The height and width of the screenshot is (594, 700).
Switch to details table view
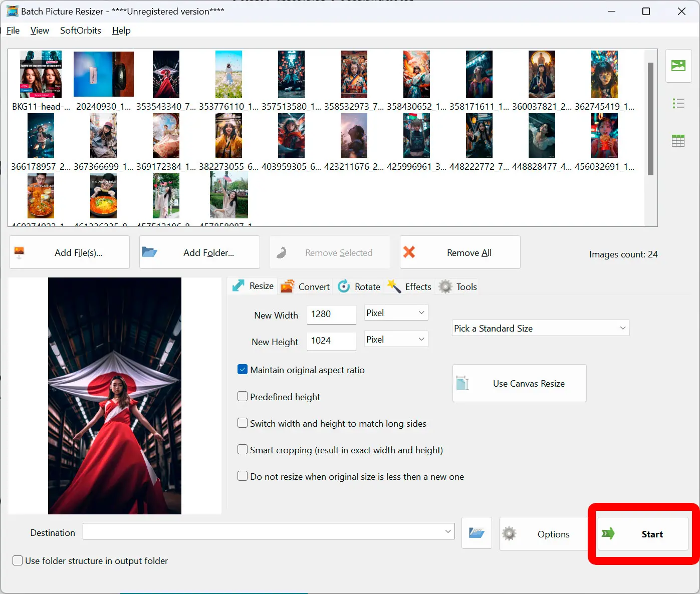pos(678,140)
